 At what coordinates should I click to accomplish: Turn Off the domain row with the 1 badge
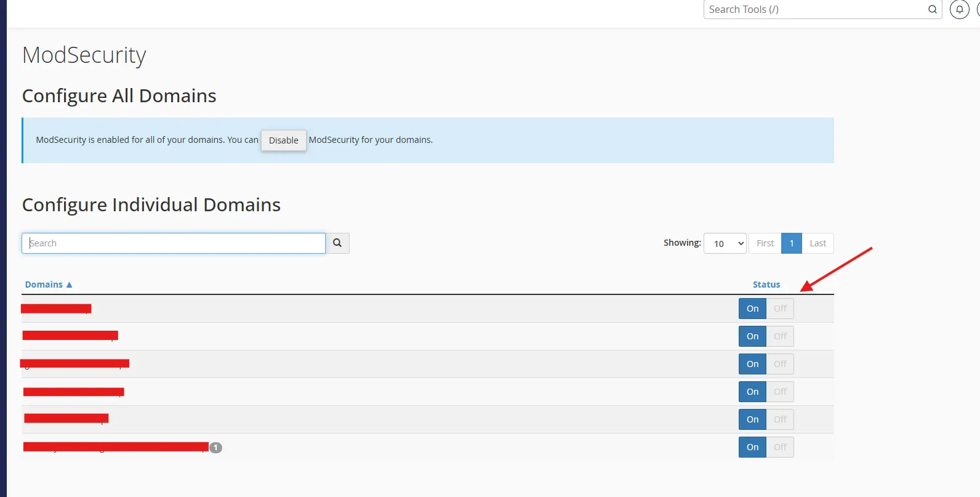(780, 447)
